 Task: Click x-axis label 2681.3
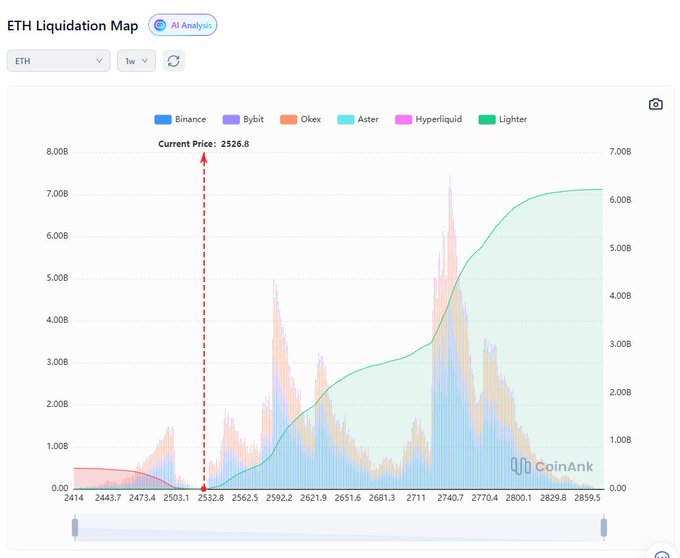pos(382,498)
